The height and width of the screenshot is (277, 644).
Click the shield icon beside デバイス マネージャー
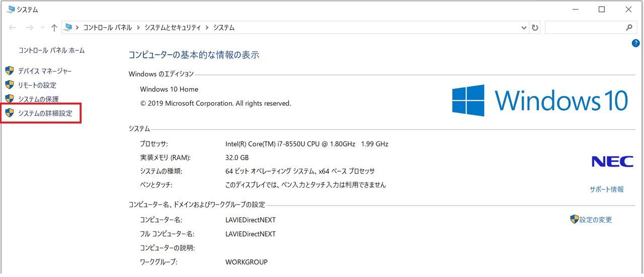pyautogui.click(x=9, y=71)
